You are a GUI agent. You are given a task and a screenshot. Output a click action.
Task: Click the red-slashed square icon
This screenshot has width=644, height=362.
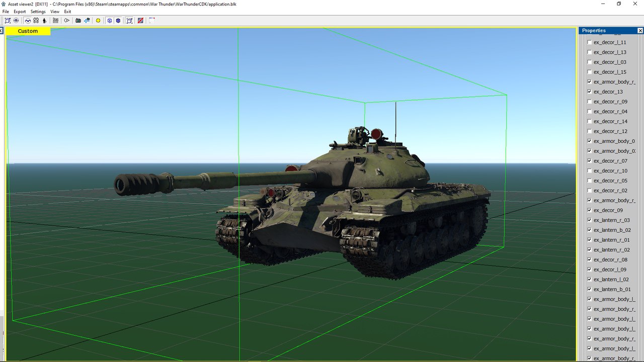(x=140, y=21)
